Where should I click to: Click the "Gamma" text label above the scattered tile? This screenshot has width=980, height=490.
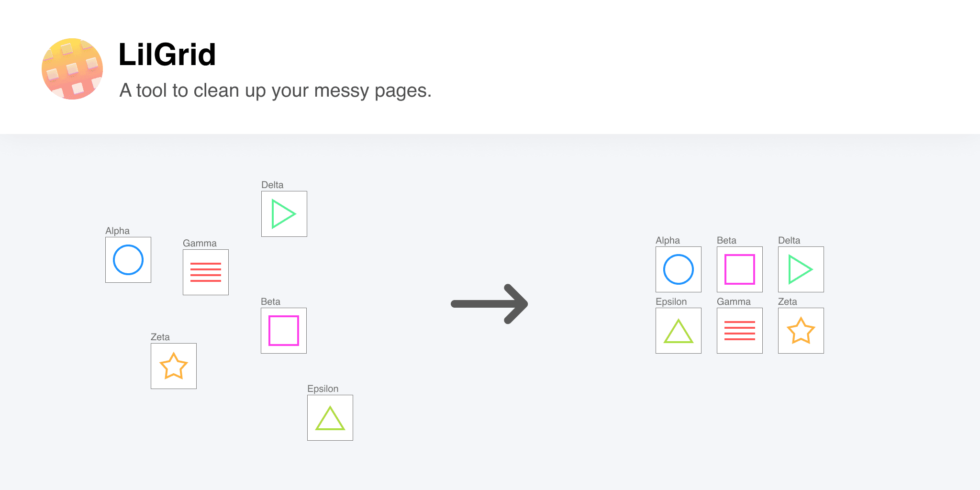tap(200, 243)
